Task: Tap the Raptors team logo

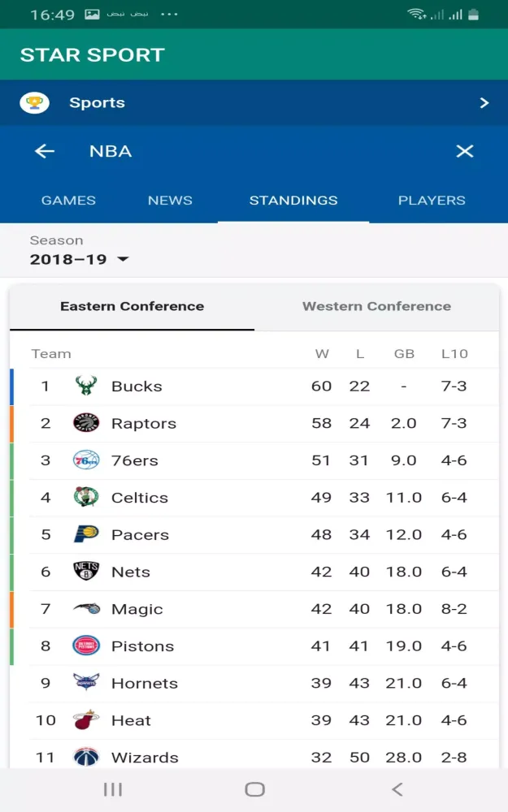Action: tap(85, 423)
